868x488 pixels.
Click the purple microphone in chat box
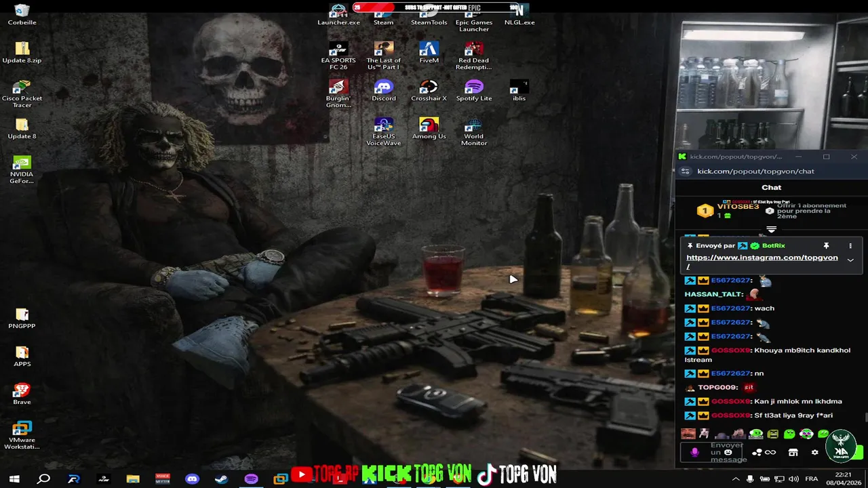[x=694, y=452]
